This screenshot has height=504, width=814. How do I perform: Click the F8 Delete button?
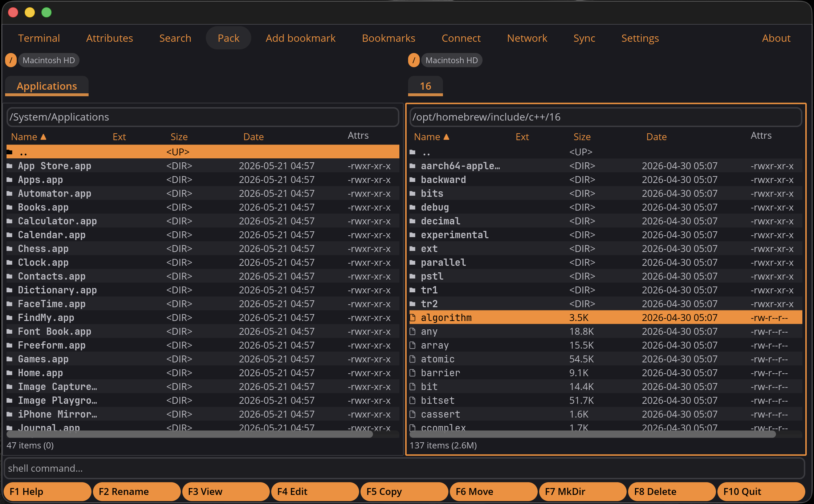point(672,492)
